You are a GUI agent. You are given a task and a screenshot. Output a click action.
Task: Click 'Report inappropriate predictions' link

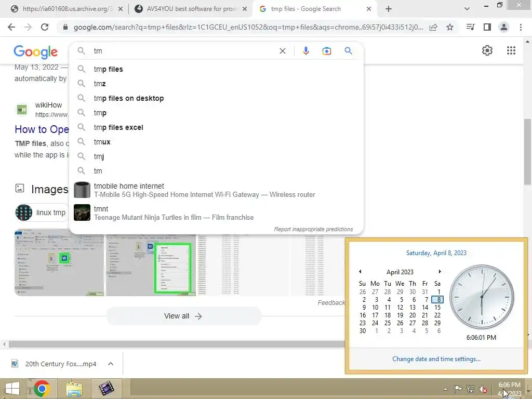[313, 229]
